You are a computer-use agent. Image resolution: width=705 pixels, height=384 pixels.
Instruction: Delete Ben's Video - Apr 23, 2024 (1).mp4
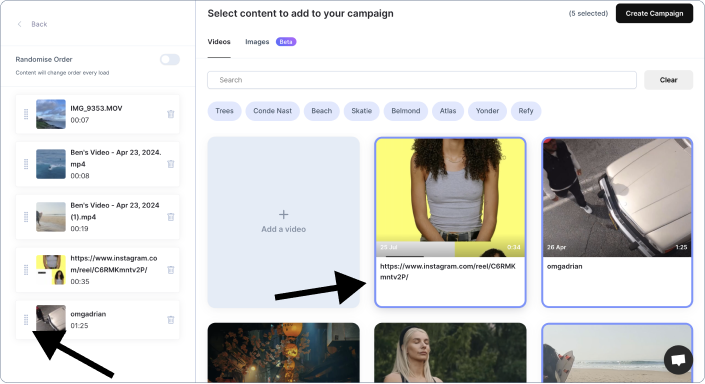[x=170, y=217]
